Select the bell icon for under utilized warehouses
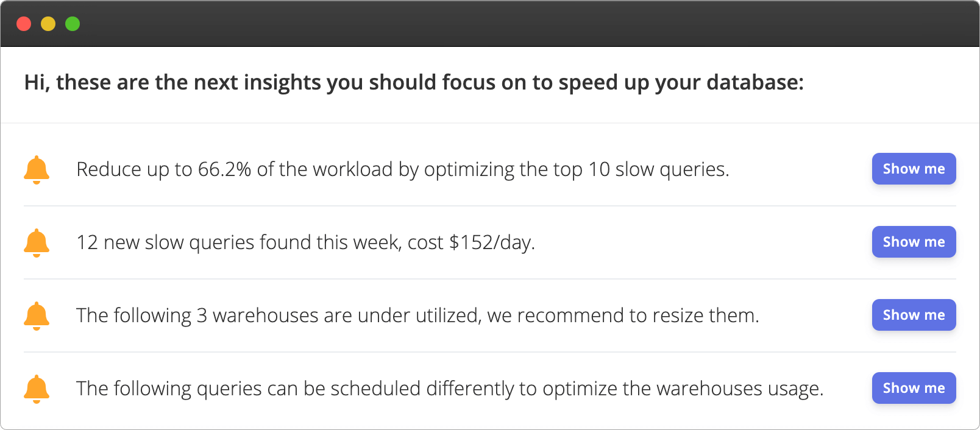The image size is (980, 430). (x=37, y=315)
